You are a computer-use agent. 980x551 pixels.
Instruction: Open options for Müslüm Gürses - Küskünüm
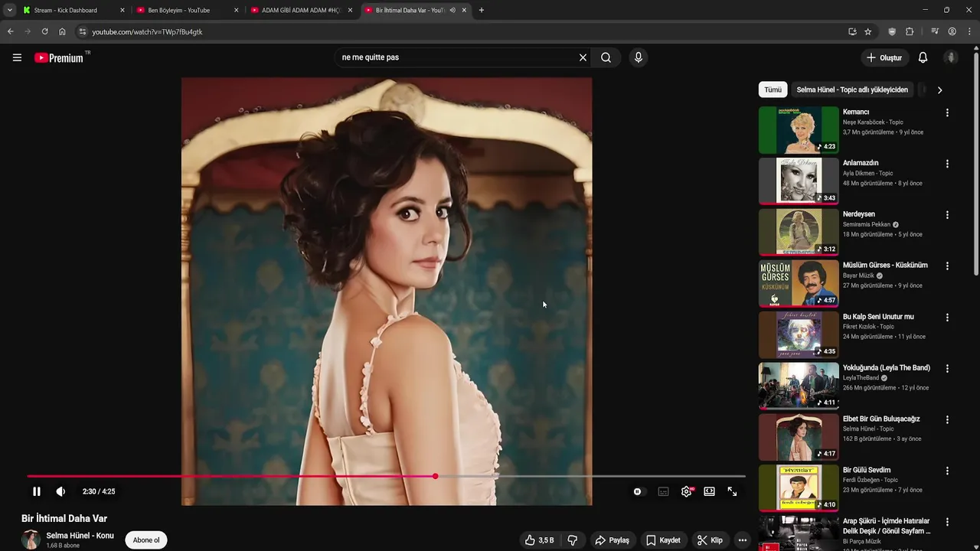(947, 266)
